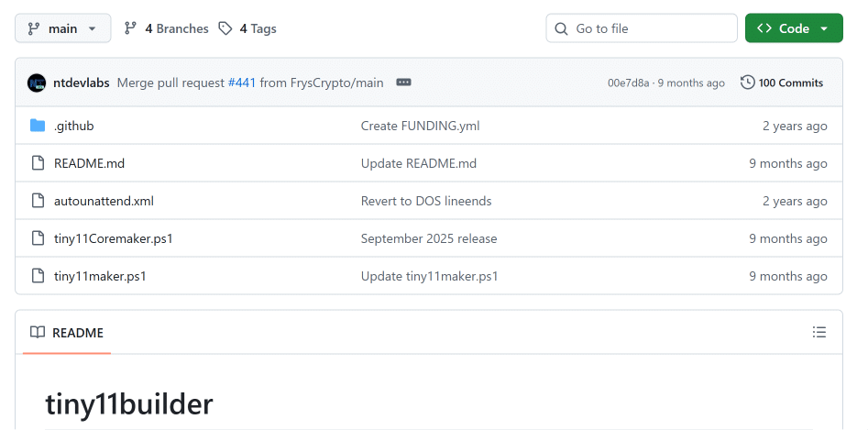Click the 9 months ago text beside 00e7d8a
This screenshot has width=868, height=430.
pyautogui.click(x=691, y=83)
